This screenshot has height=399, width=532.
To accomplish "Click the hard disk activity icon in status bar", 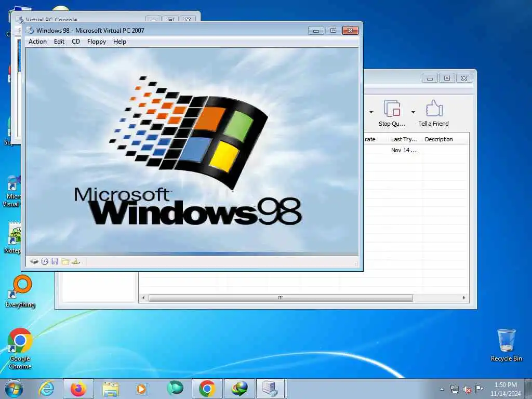I will pos(34,261).
